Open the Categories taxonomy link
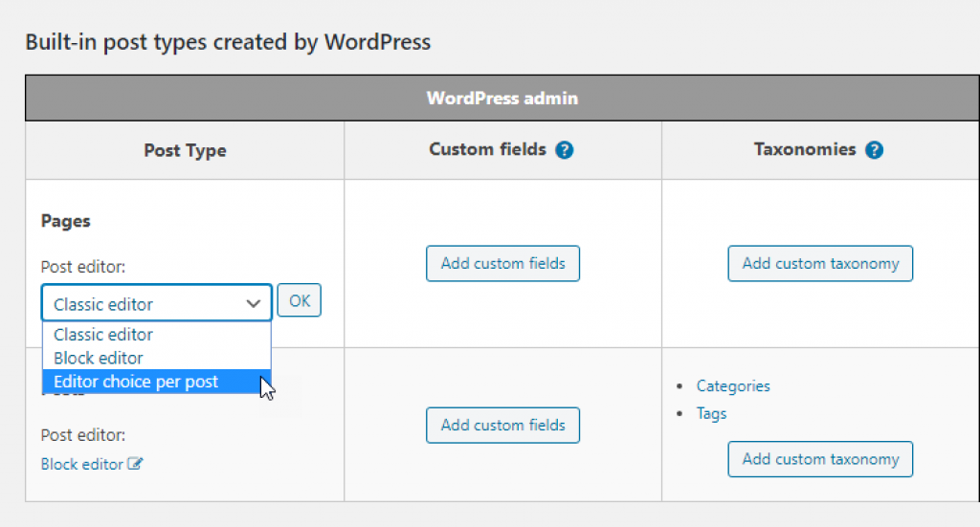980x527 pixels. click(733, 385)
